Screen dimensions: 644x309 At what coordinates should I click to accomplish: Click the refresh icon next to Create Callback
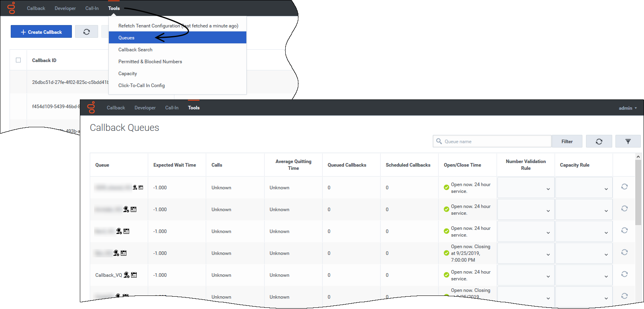[x=87, y=32]
